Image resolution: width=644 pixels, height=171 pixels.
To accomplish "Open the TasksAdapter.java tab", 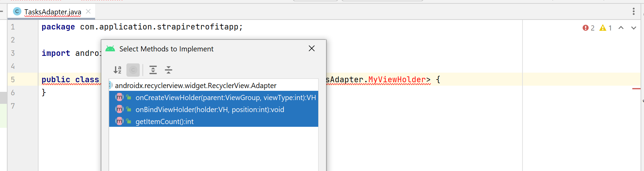I will [53, 12].
